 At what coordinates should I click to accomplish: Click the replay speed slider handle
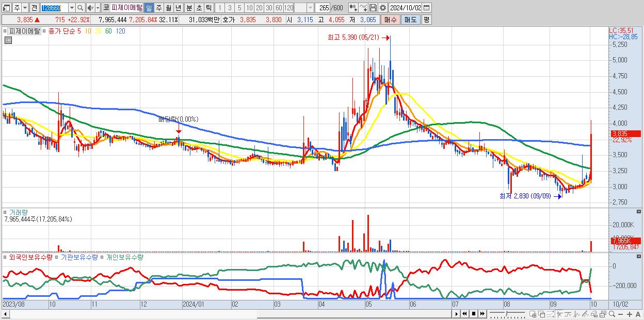pyautogui.click(x=506, y=313)
